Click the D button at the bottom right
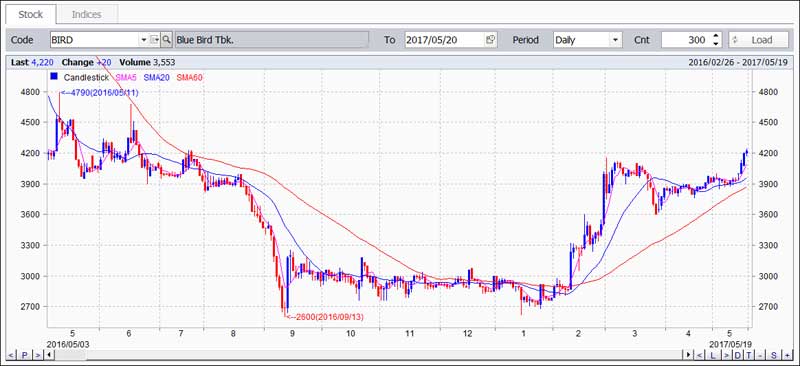This screenshot has height=366, width=800. tap(738, 355)
